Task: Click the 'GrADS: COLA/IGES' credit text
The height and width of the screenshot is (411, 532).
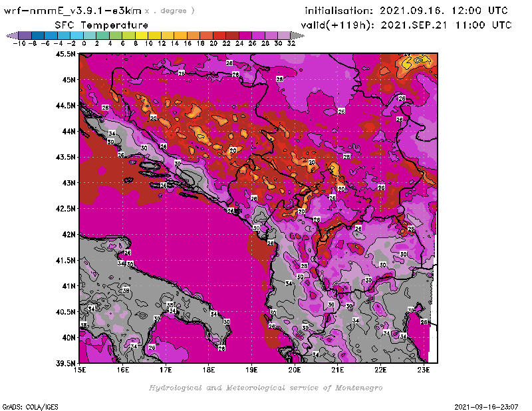Action: point(30,406)
